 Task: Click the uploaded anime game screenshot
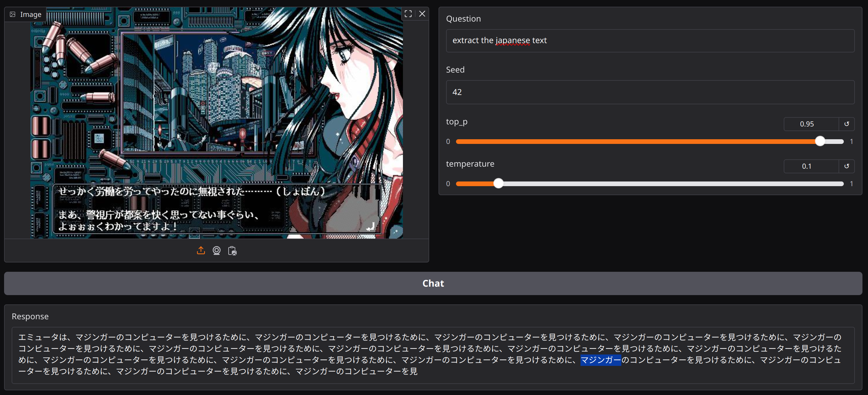216,123
